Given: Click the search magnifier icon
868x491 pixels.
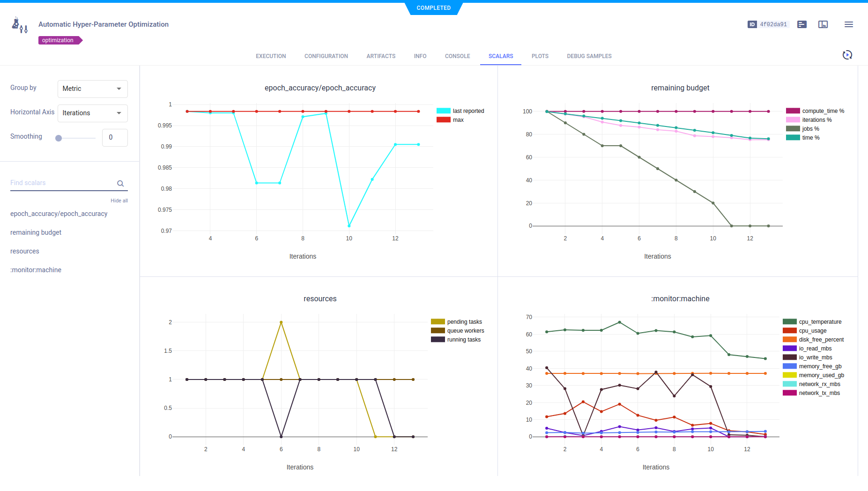Looking at the screenshot, I should click(120, 184).
